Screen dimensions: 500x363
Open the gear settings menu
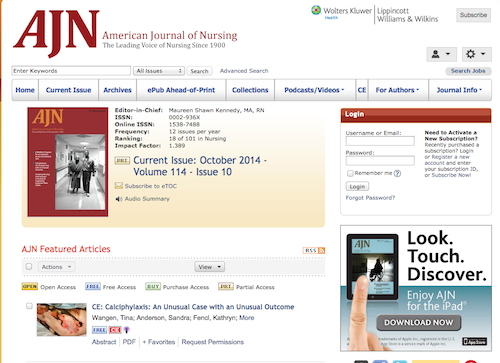coord(476,54)
